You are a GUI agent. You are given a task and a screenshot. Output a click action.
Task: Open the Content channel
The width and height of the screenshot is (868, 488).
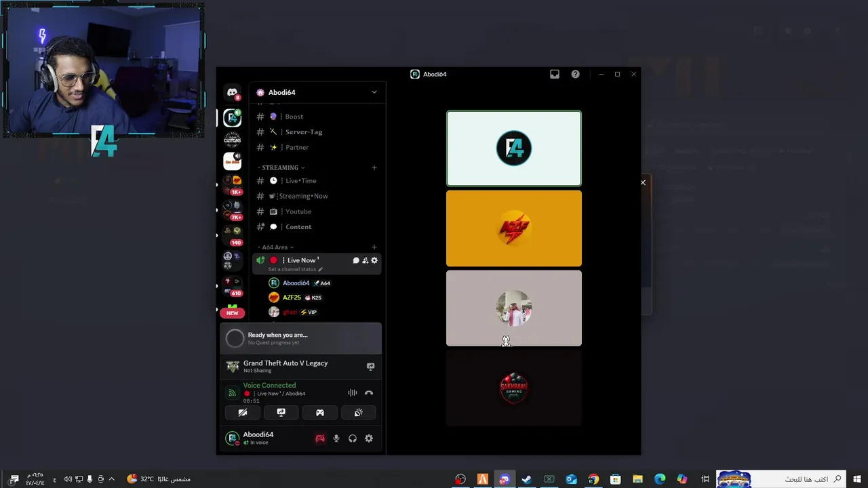316,227
